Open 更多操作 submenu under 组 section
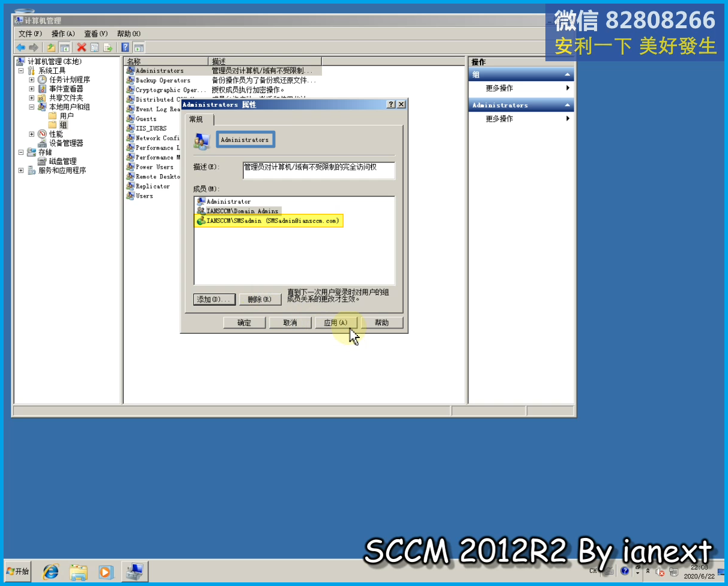 click(521, 88)
